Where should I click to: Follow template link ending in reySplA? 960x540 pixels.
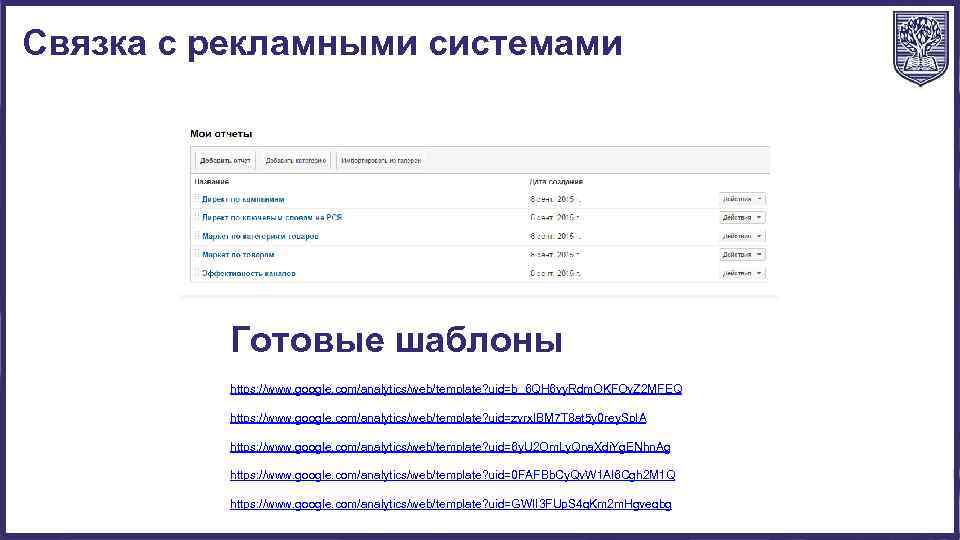point(438,418)
